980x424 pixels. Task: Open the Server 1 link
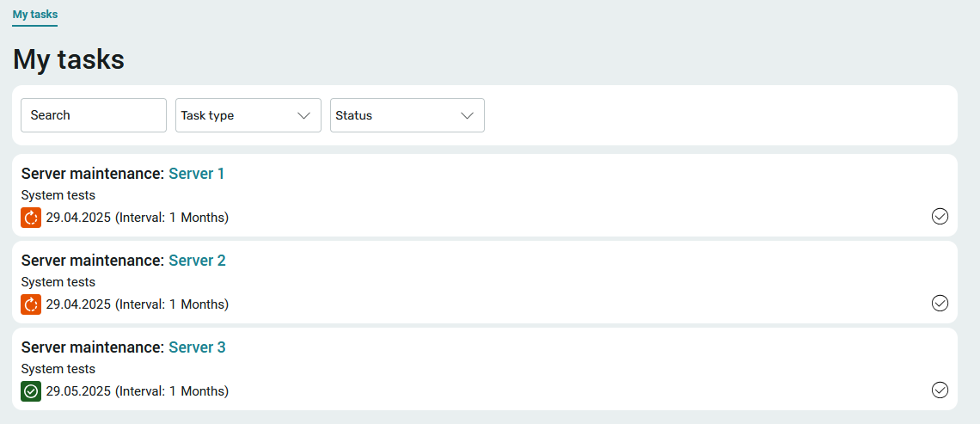coord(196,174)
